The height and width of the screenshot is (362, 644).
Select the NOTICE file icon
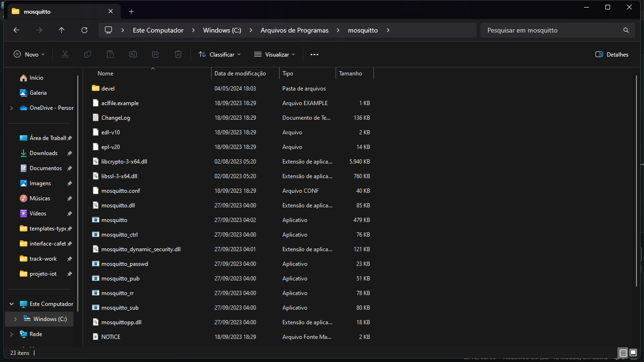96,337
